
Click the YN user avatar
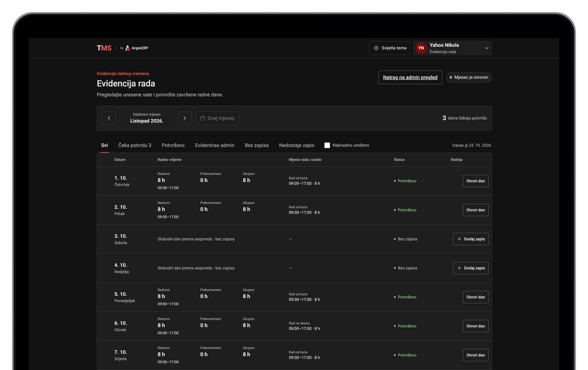[x=421, y=48]
